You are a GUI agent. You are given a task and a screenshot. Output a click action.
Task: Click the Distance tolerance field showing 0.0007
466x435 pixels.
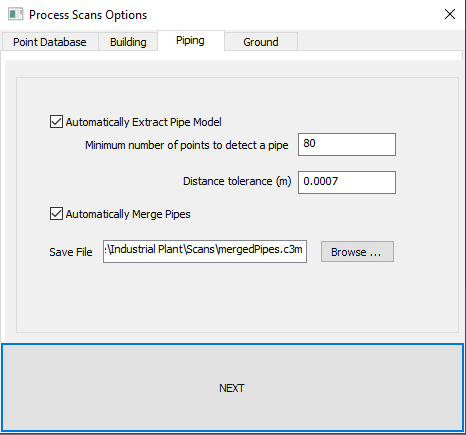pos(347,182)
